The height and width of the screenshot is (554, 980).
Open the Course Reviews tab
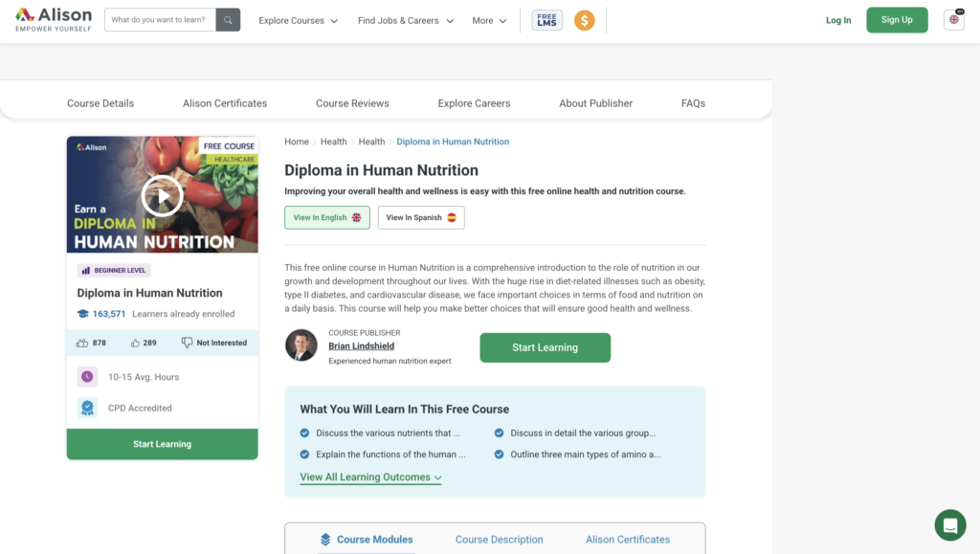pos(352,103)
